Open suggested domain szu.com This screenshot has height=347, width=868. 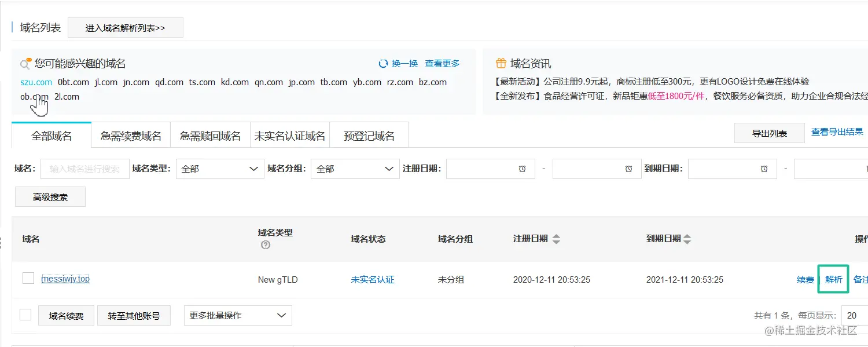[36, 82]
